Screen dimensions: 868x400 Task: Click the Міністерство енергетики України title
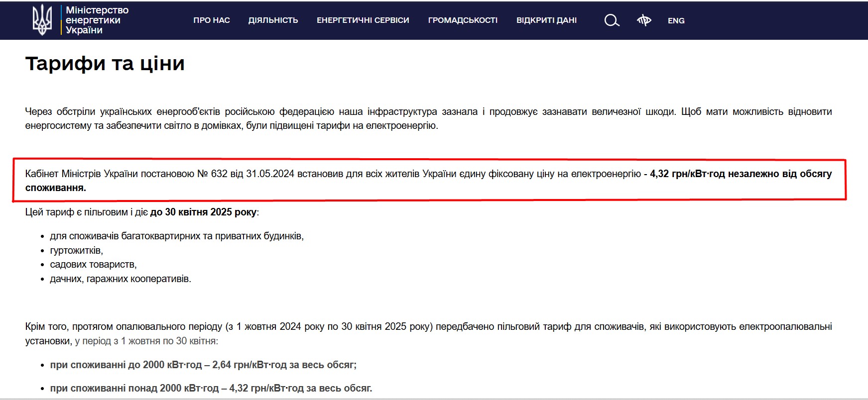(x=97, y=20)
